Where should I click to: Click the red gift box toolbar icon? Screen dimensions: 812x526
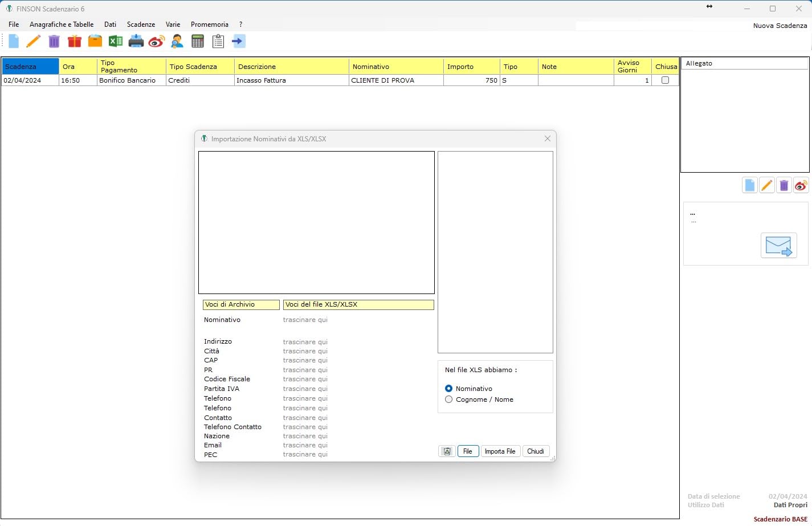click(x=75, y=41)
